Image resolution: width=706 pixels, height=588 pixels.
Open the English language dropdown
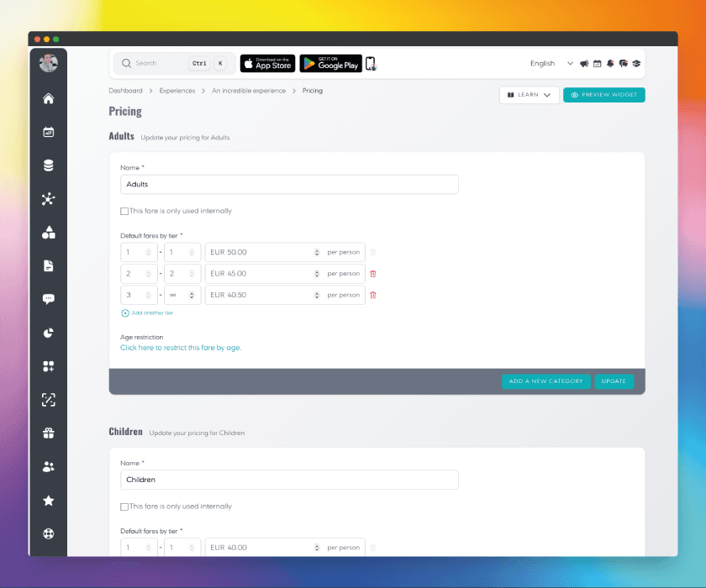tap(551, 64)
